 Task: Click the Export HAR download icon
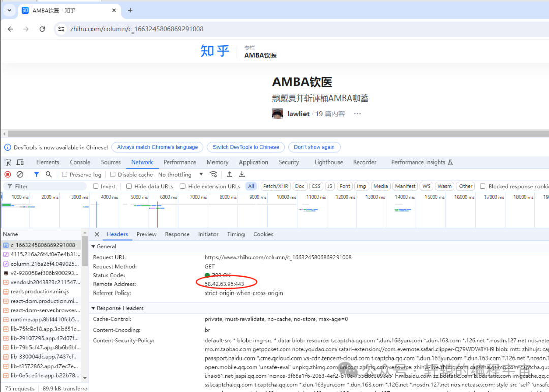pyautogui.click(x=242, y=174)
